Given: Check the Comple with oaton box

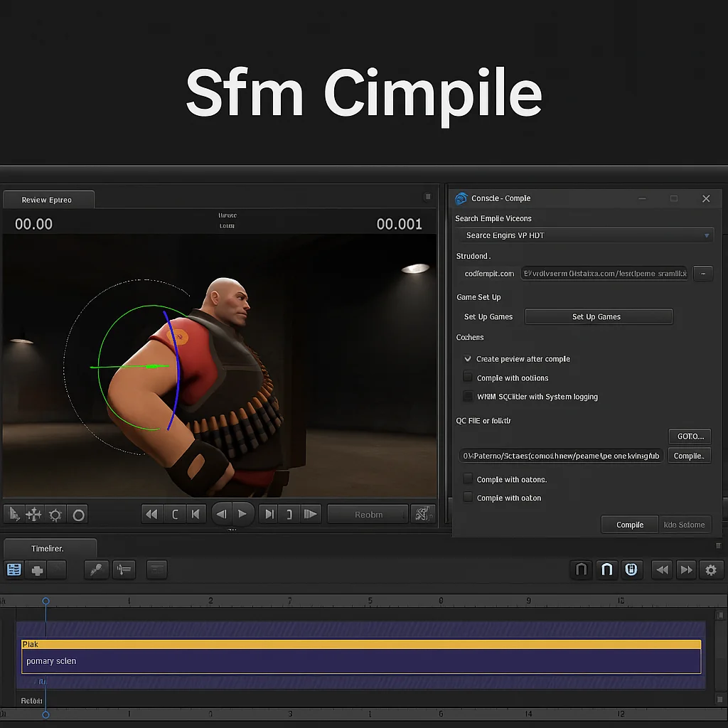Looking at the screenshot, I should point(468,497).
